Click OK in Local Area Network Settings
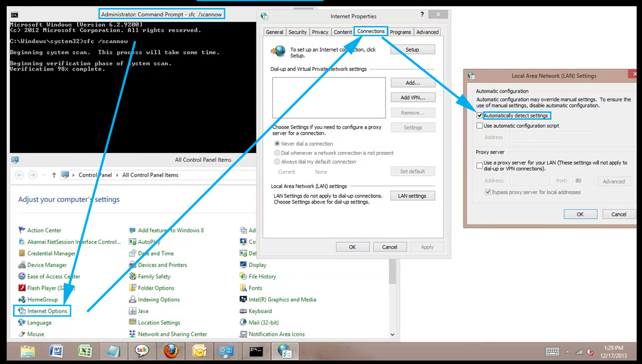 pos(580,214)
